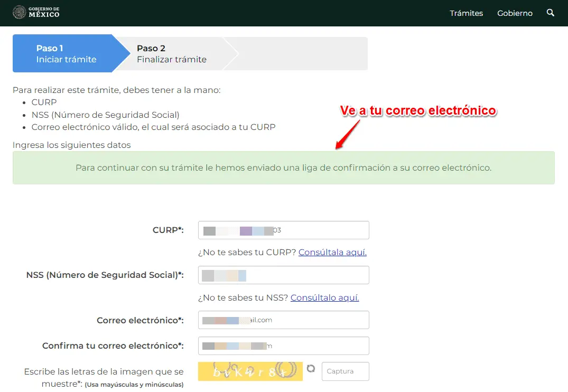This screenshot has width=568, height=392.
Task: Click the 'Escribe las letras de la imagen' label
Action: tap(104, 378)
